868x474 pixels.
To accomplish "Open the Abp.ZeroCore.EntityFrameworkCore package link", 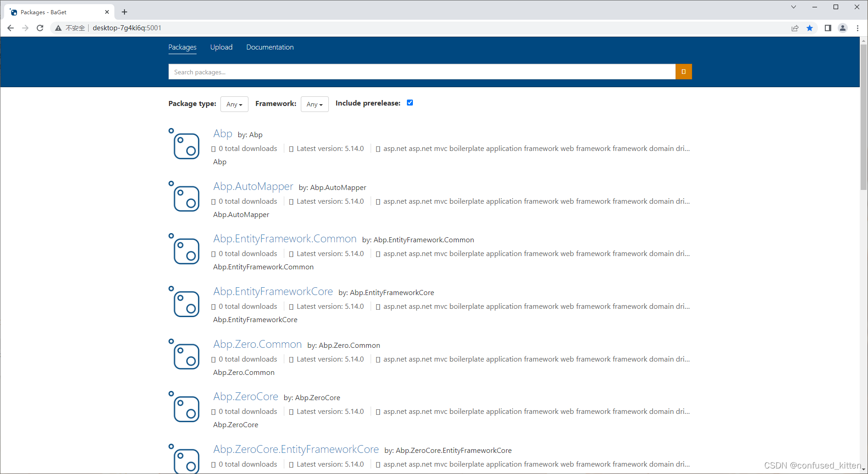I will point(296,449).
